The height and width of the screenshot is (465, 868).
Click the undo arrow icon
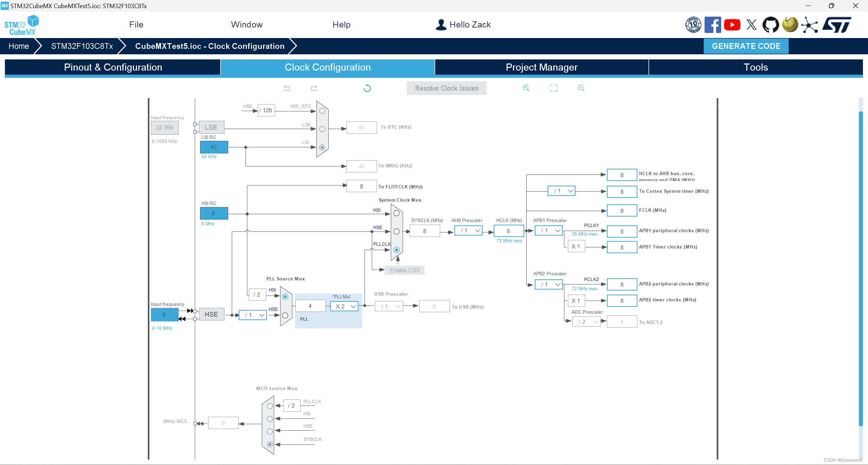(287, 88)
